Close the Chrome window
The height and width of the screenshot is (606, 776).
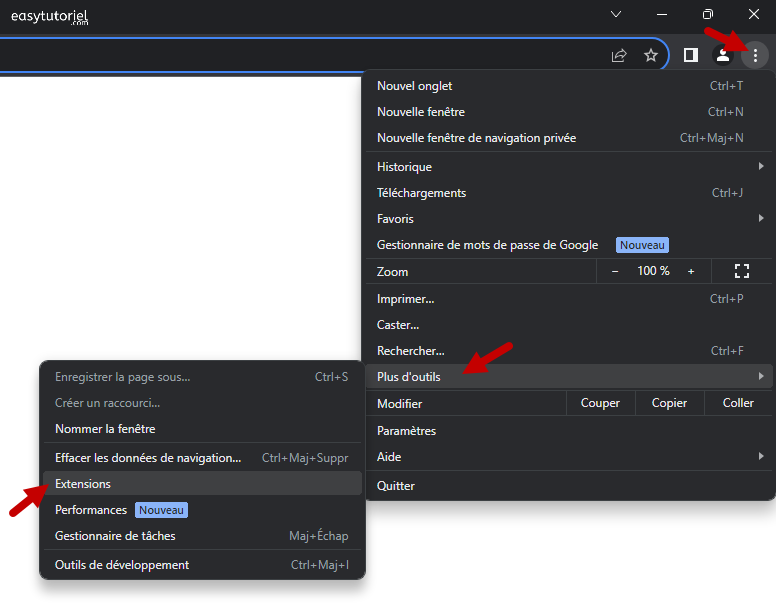pyautogui.click(x=754, y=14)
